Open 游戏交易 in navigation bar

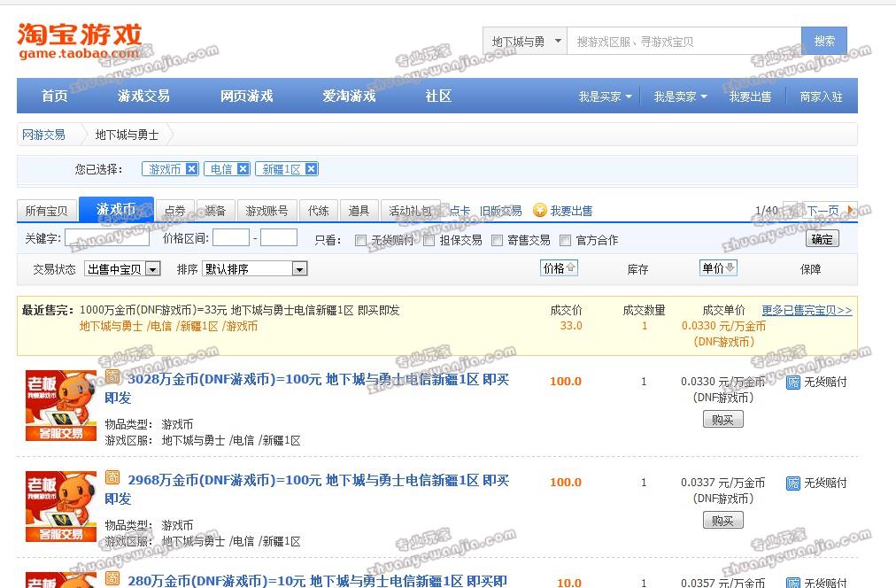click(143, 96)
